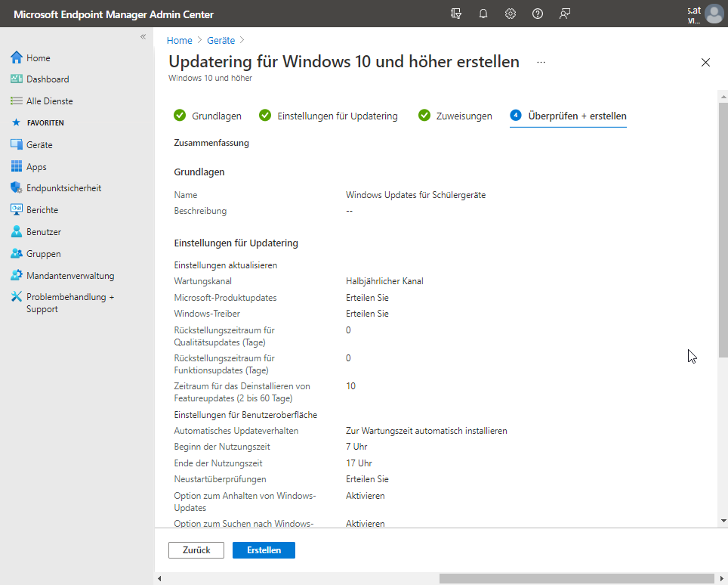Click the Problembehandlung + Support tools icon
728x585 pixels.
17,298
